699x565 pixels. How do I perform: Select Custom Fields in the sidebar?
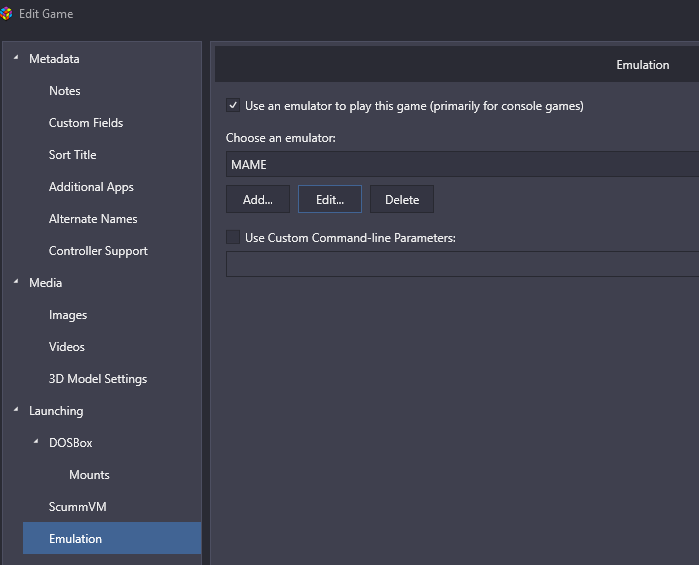pyautogui.click(x=86, y=123)
